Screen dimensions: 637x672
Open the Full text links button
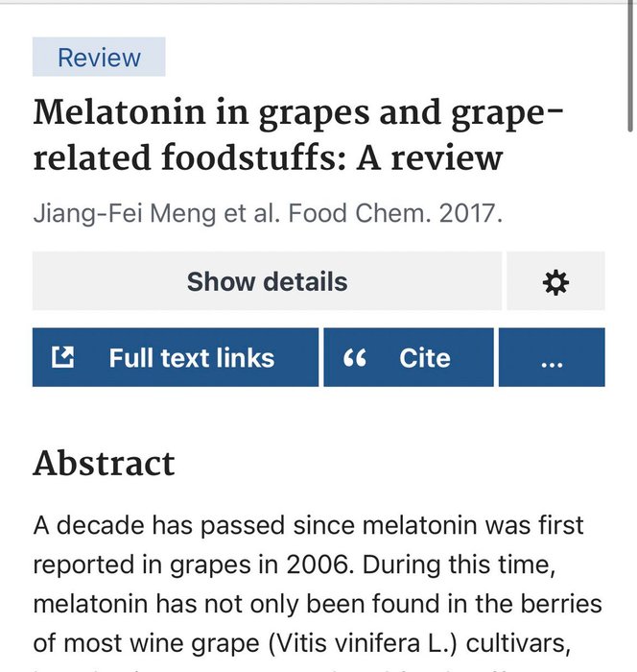[191, 358]
